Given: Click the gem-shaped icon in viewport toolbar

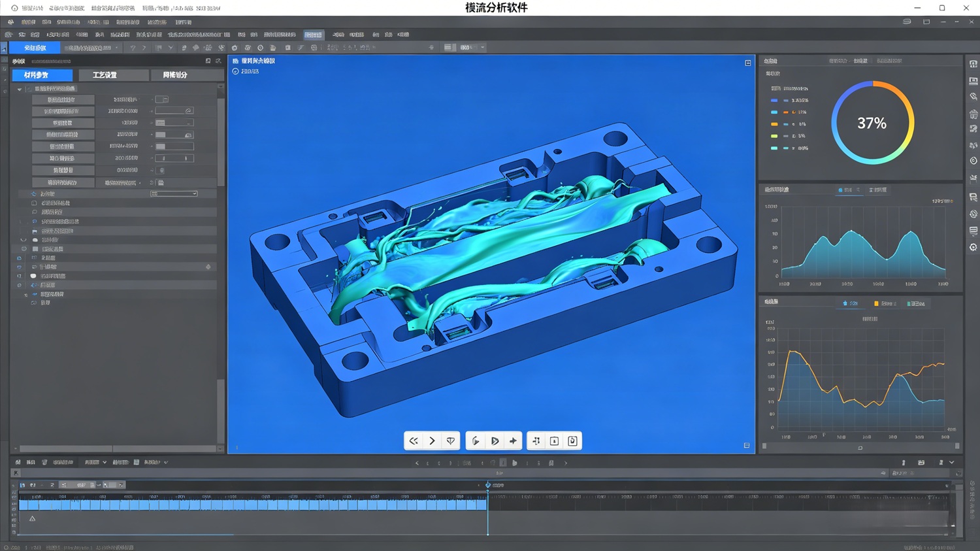Looking at the screenshot, I should [451, 441].
